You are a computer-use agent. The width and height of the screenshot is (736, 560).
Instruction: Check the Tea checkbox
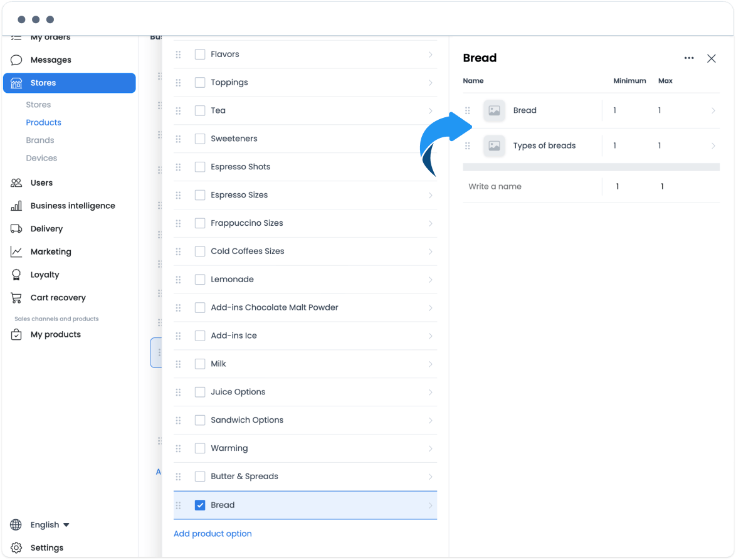coord(200,111)
